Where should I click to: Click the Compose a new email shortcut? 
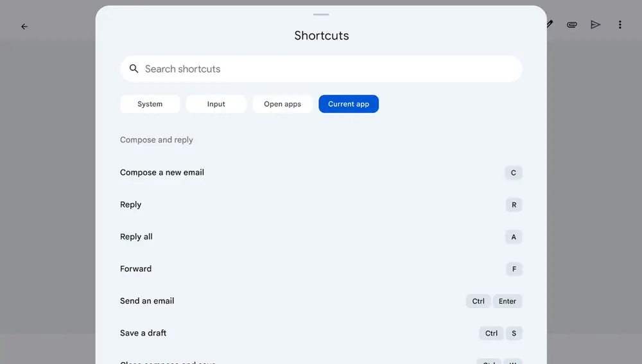click(162, 172)
